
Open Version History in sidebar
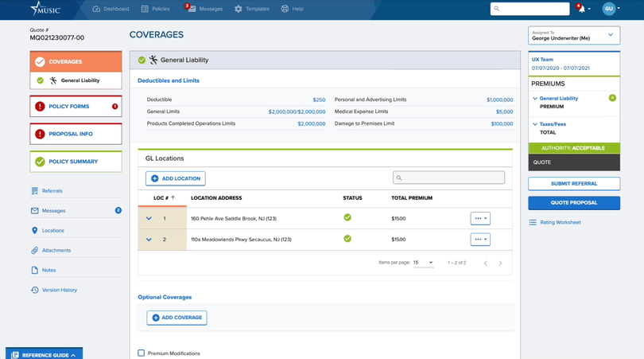[x=59, y=290]
